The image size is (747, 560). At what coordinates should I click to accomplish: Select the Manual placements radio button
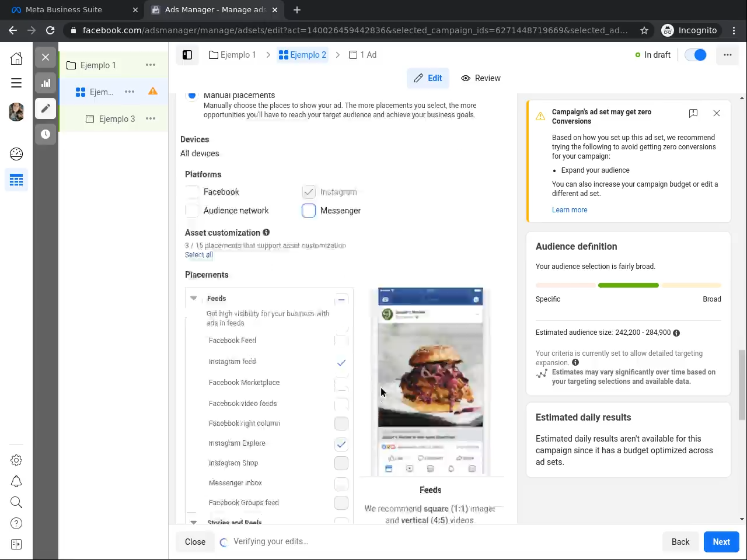pyautogui.click(x=191, y=95)
